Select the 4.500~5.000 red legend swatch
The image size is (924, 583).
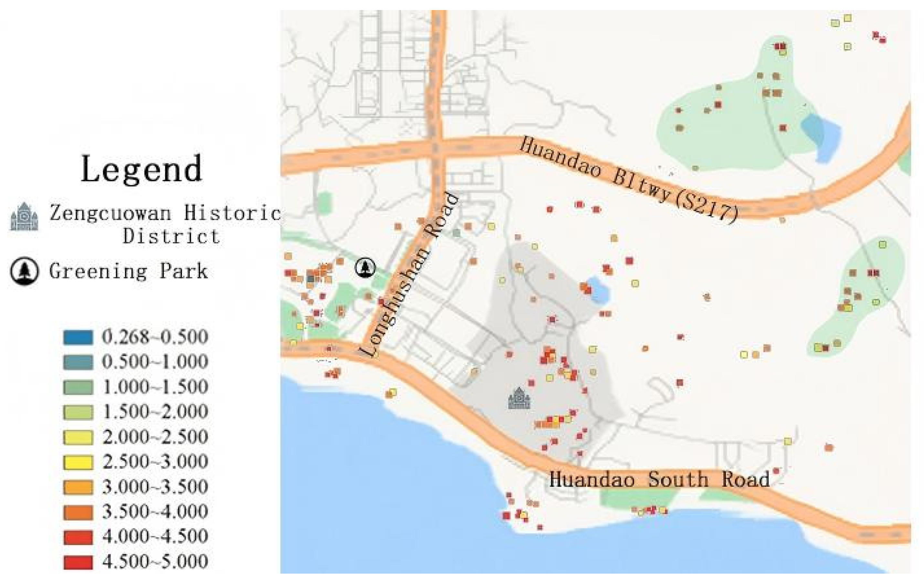pos(78,562)
